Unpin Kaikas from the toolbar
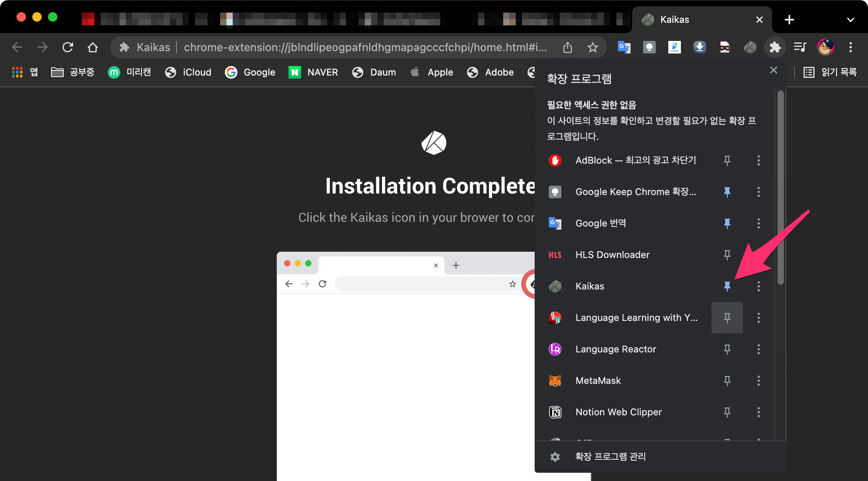The height and width of the screenshot is (481, 868). pos(727,286)
